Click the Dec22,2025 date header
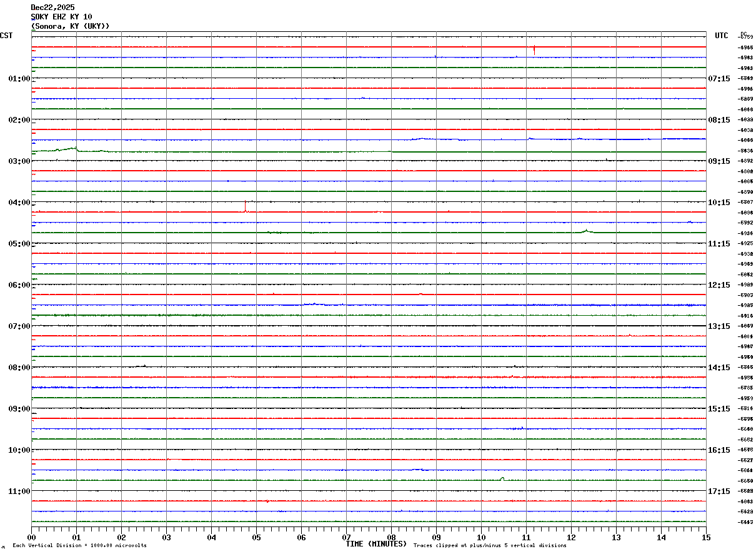The image size is (756, 554). click(52, 8)
